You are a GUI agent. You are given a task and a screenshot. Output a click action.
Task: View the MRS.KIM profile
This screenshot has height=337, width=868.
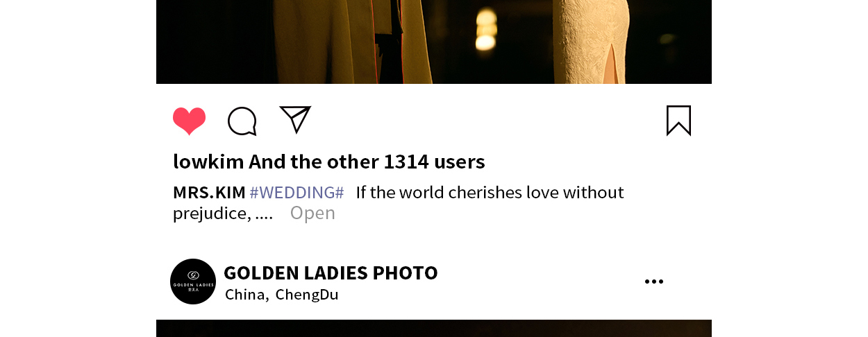[209, 192]
